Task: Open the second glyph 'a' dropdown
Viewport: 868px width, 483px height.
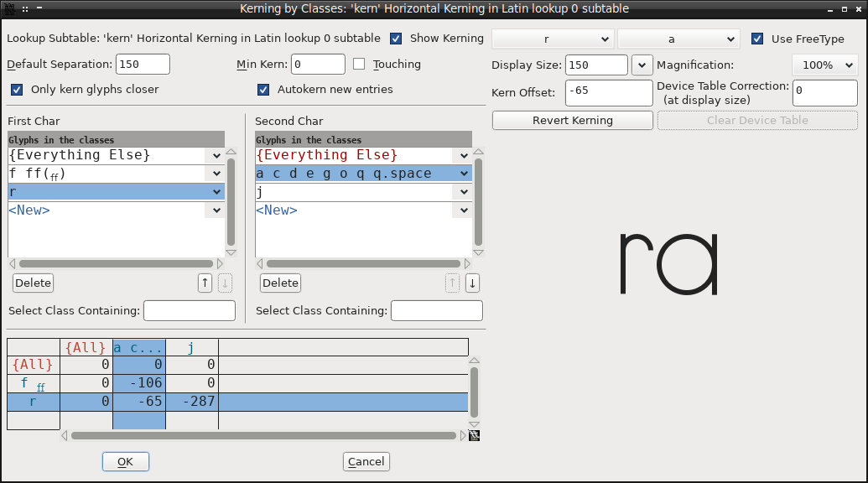Action: pos(678,39)
